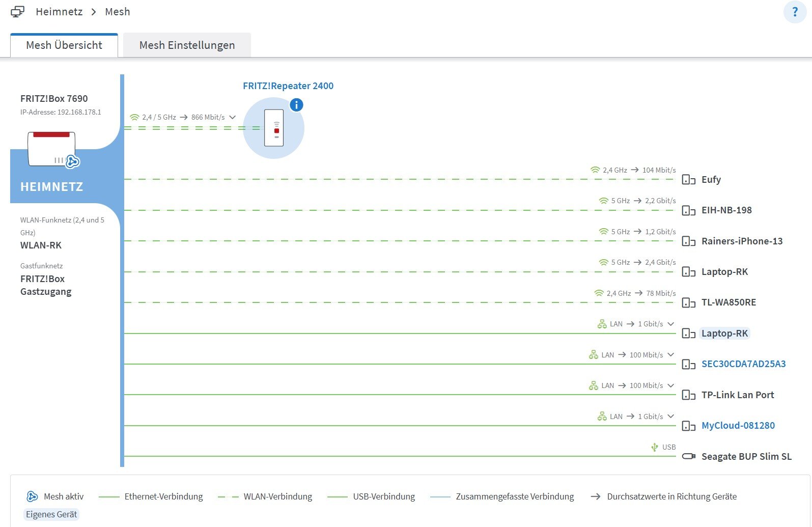Open the FRITZ!Repeater 2400 link
Viewport: 812px width, 527px height.
point(288,86)
